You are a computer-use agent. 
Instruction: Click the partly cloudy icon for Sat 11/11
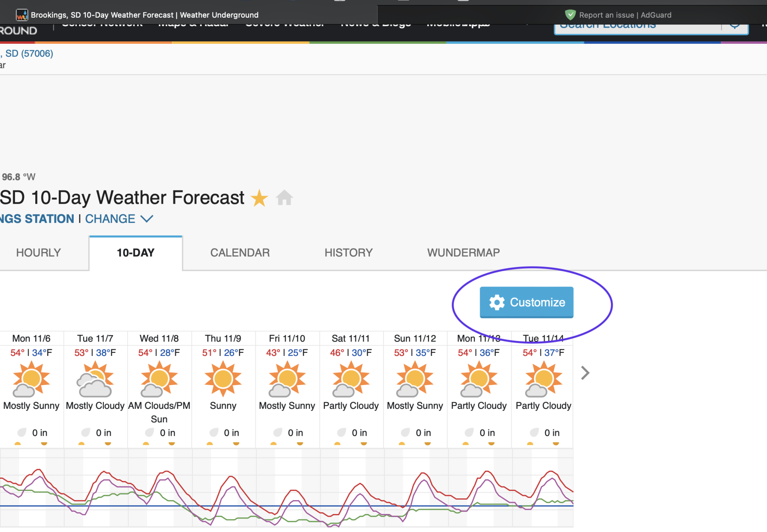point(351,380)
